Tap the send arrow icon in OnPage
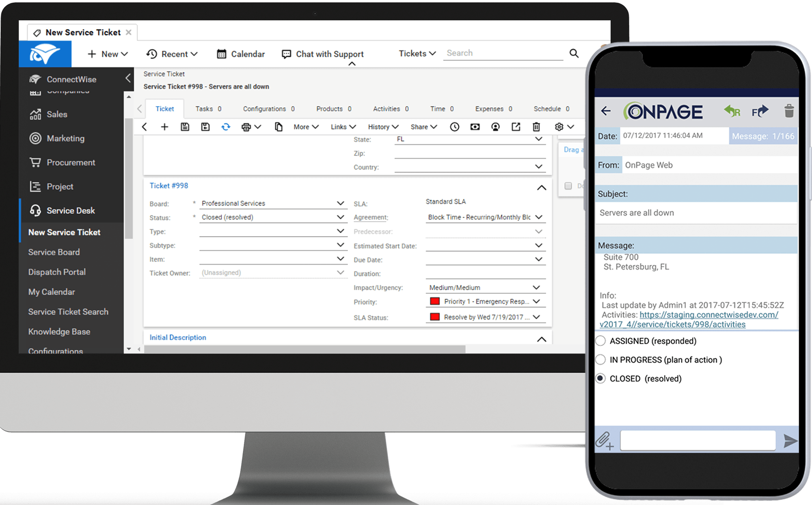 [x=790, y=440]
